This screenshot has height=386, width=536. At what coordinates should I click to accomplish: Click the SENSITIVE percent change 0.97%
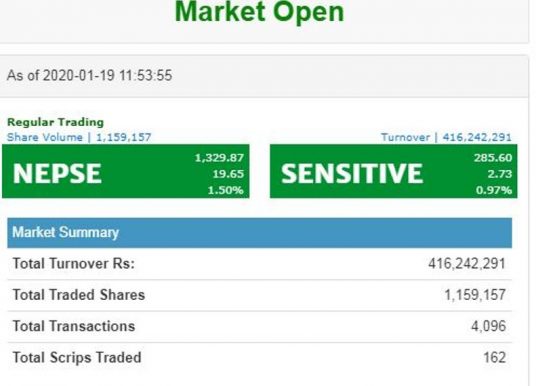(x=494, y=190)
